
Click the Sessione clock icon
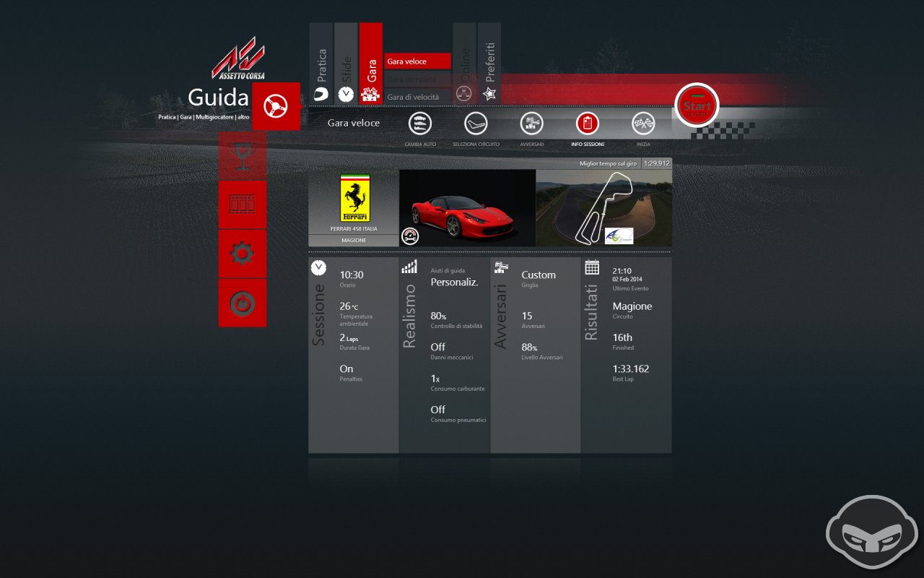pos(318,267)
